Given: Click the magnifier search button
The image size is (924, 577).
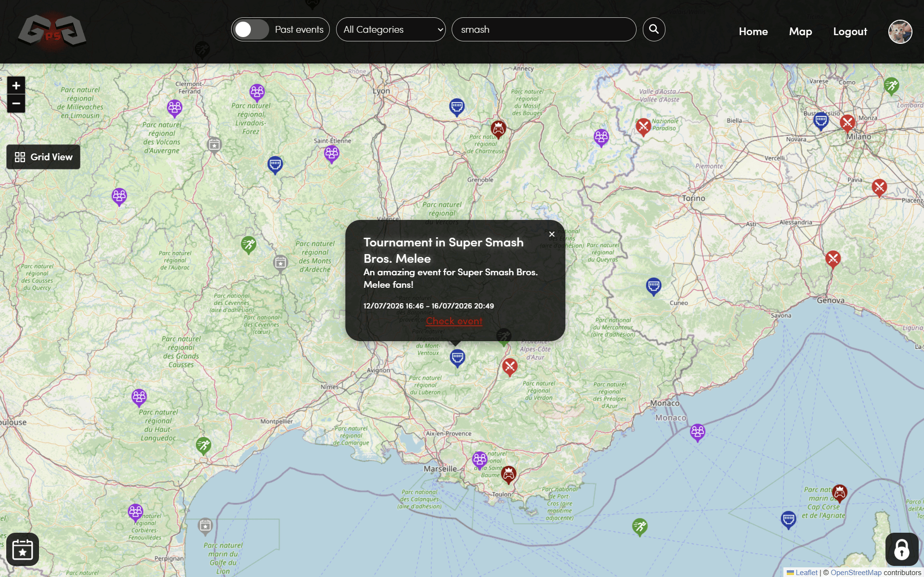Looking at the screenshot, I should pos(653,29).
